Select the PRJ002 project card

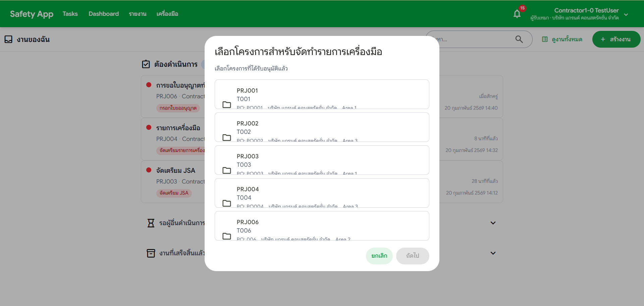(322, 127)
